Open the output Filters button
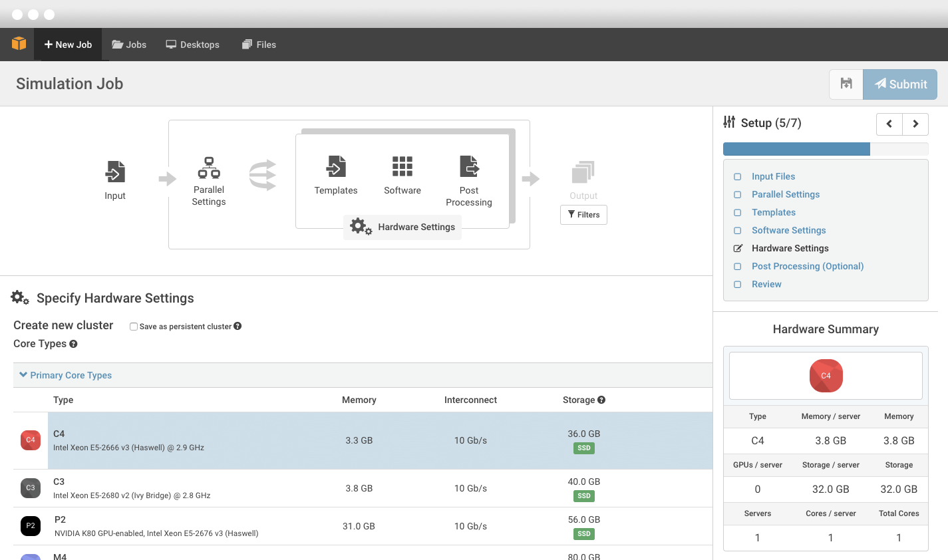948x560 pixels. (583, 215)
